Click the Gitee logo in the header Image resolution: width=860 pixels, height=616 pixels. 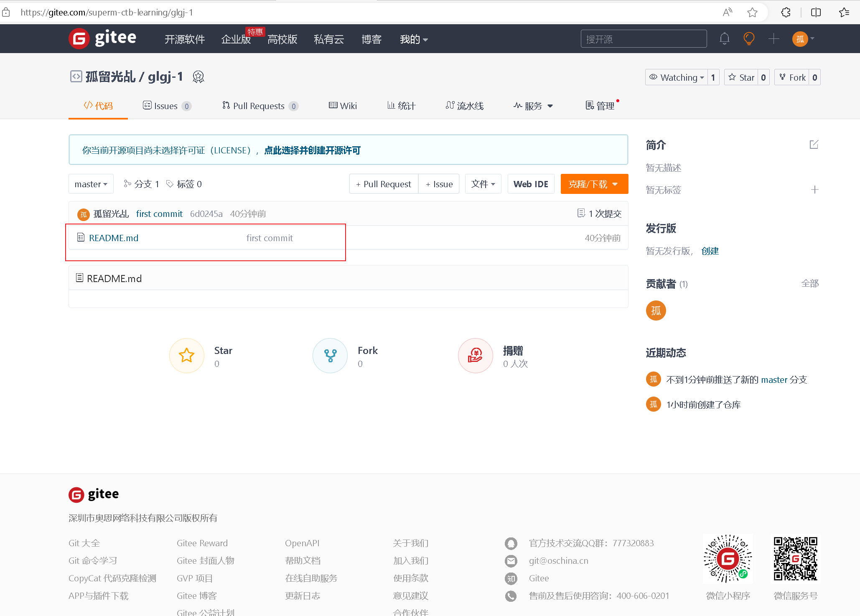click(x=103, y=38)
